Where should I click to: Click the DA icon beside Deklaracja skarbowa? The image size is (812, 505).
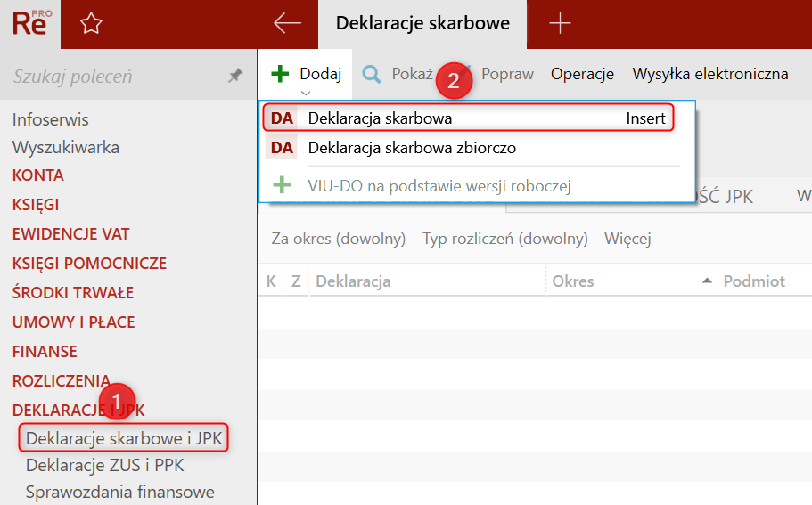coord(282,118)
